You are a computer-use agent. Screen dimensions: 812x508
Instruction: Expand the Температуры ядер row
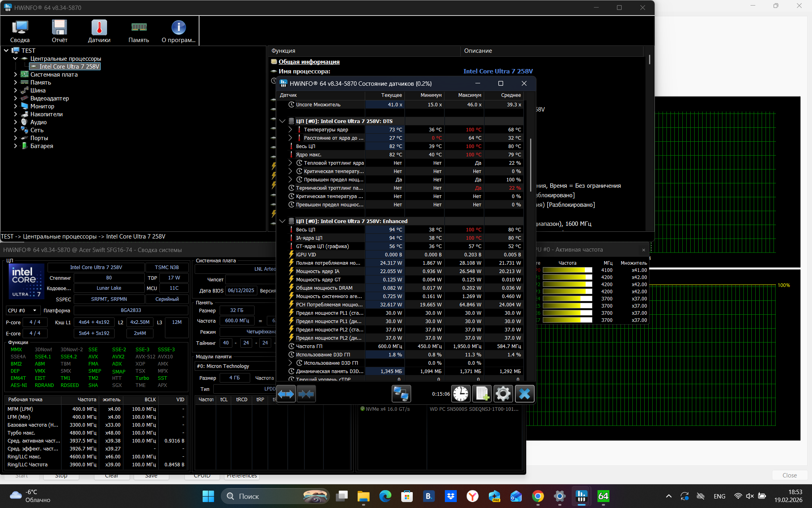point(290,130)
